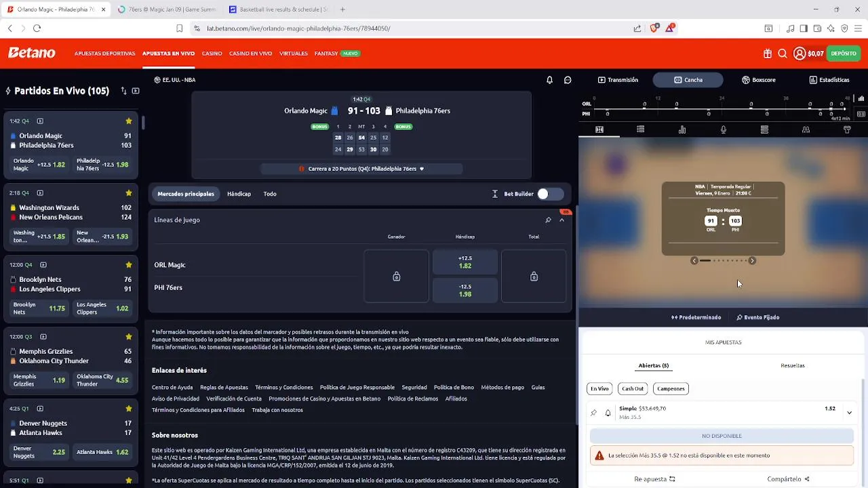Viewport: 868px width, 488px height.
Task: Open Apuestas Deportivas menu
Action: [x=104, y=54]
